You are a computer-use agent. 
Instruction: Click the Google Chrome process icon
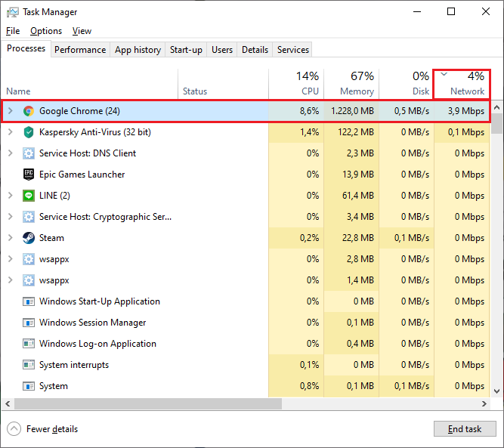point(29,111)
